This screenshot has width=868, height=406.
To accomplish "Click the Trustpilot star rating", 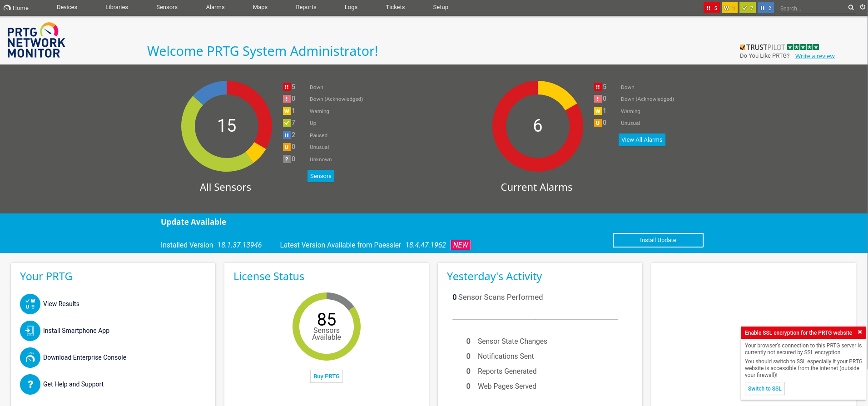I will (803, 47).
